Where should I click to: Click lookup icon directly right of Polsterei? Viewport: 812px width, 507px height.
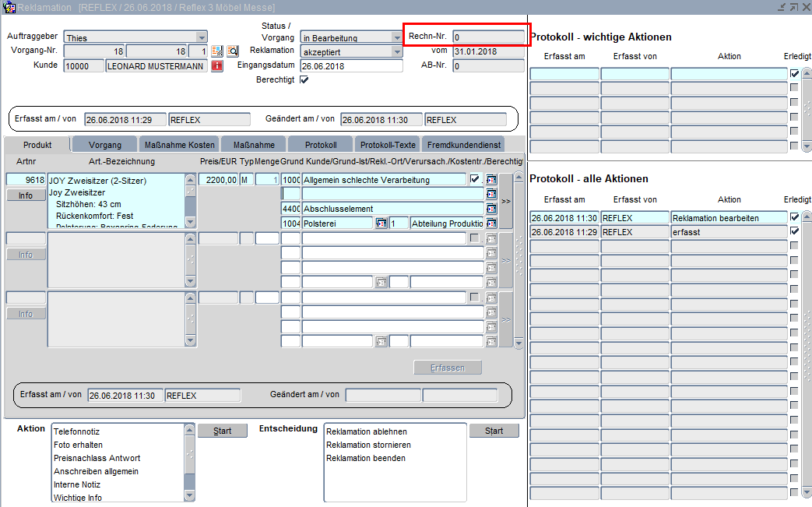click(x=381, y=224)
